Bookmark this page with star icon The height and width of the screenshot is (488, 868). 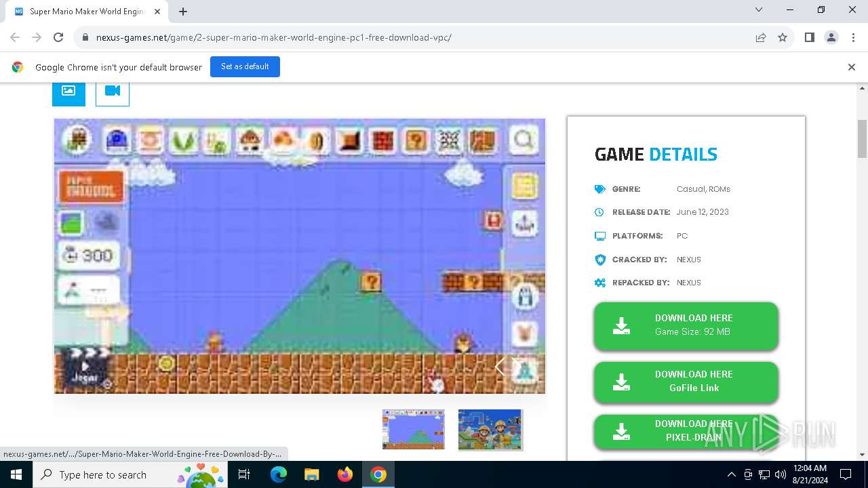pyautogui.click(x=783, y=37)
